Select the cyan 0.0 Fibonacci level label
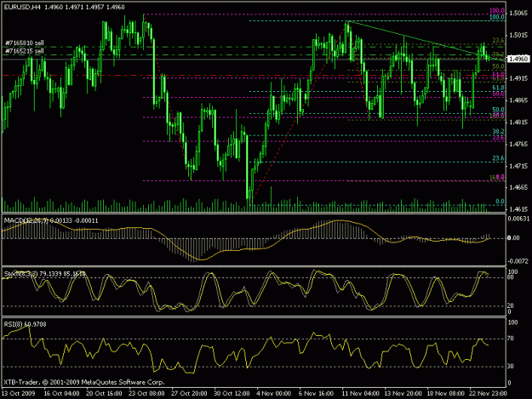 tap(501, 202)
